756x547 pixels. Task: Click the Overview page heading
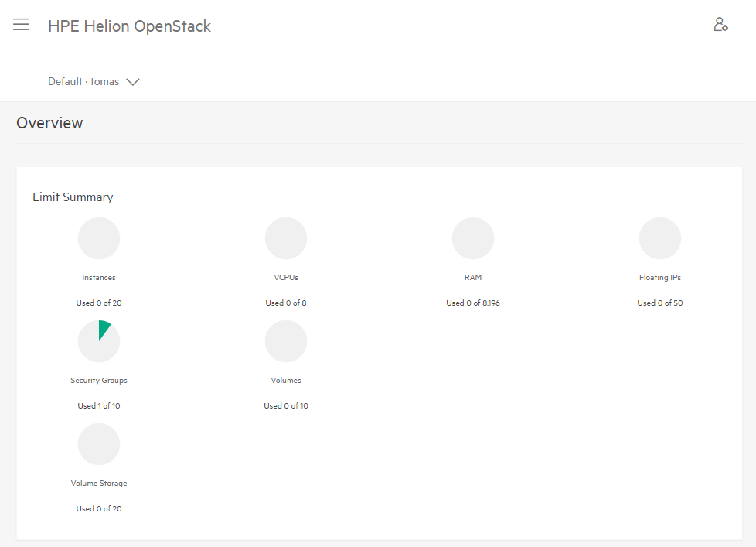coord(49,123)
